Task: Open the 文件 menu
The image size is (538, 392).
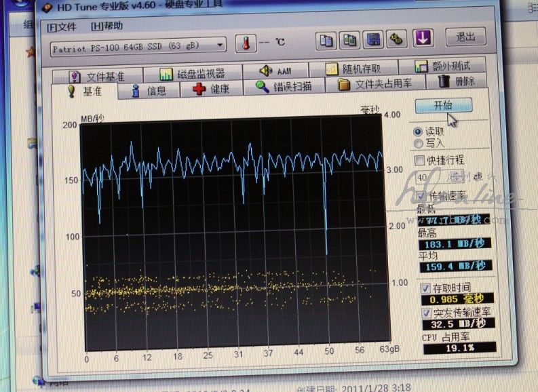Action: pos(62,26)
